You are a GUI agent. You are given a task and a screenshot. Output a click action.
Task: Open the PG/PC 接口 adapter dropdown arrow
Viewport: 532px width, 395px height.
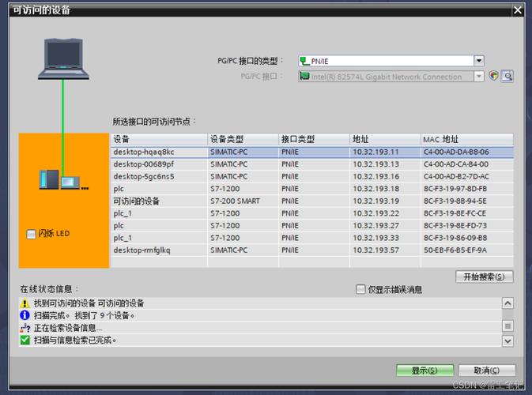click(x=479, y=77)
